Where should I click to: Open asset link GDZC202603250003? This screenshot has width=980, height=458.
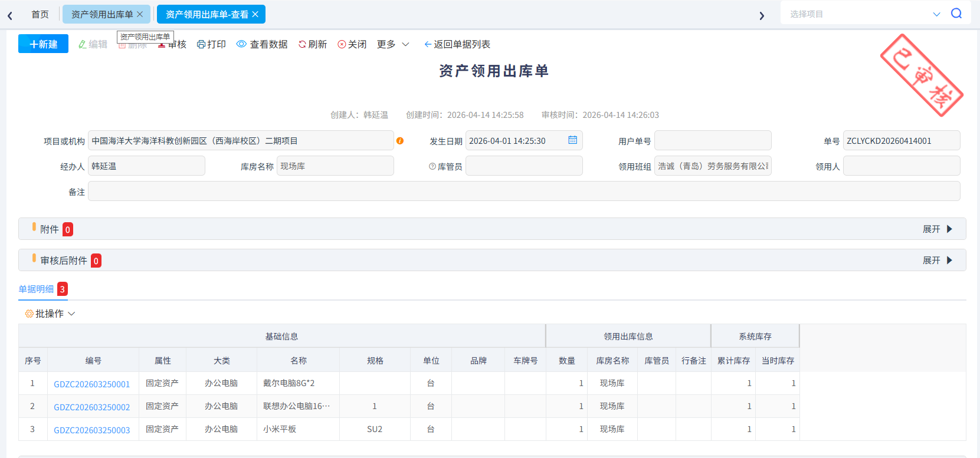92,430
